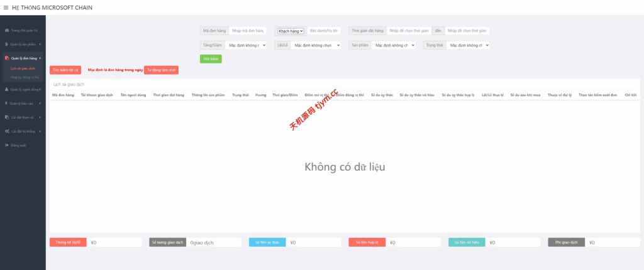Toggle the hamburger sidebar menu icon
Screen dimensions: 644x270
click(6, 8)
